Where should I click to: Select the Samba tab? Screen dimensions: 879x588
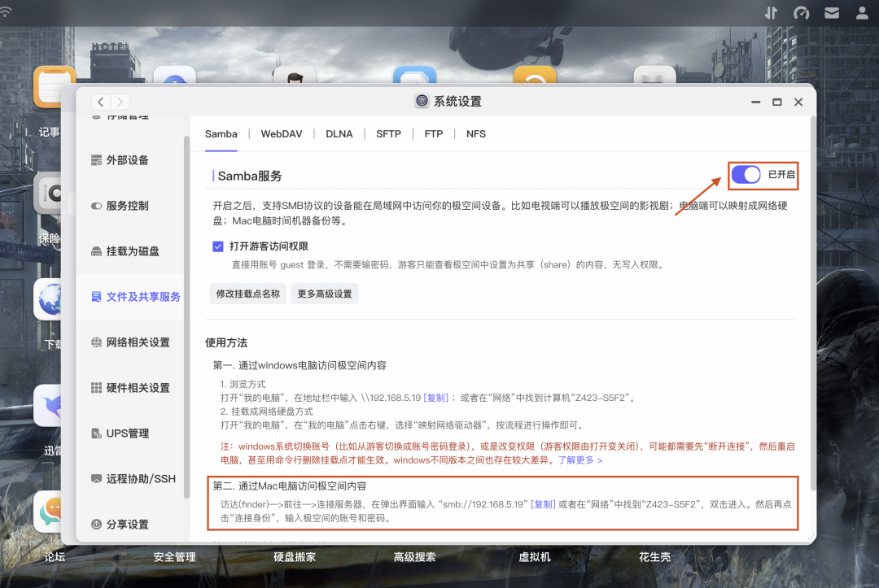[x=221, y=134]
